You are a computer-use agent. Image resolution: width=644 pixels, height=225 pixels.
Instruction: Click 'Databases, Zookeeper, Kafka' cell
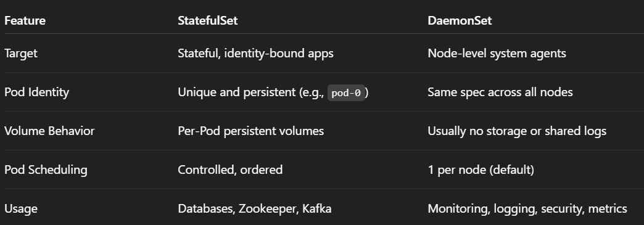[x=254, y=208]
